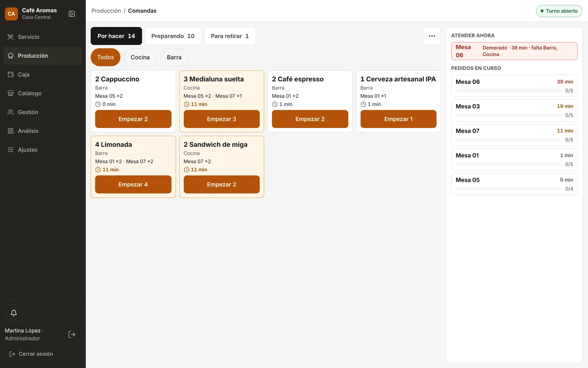Select the Todos filter chip
Screen dimensions: 588x368
pos(105,57)
